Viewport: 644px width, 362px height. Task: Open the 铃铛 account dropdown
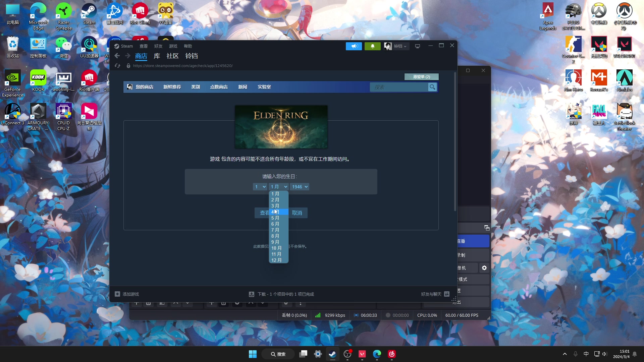point(396,46)
